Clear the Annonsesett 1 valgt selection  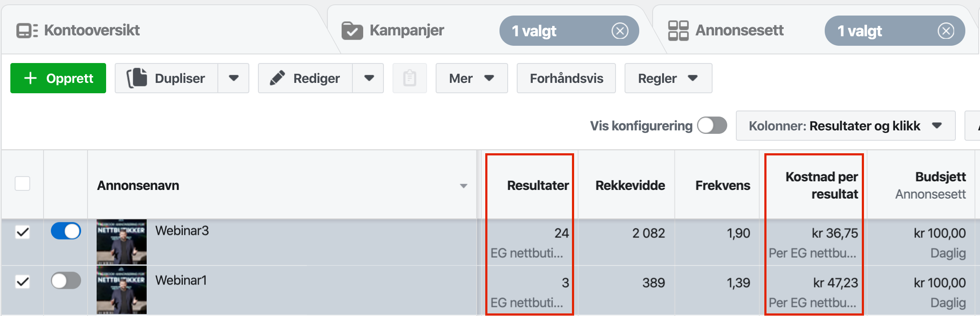tap(946, 31)
